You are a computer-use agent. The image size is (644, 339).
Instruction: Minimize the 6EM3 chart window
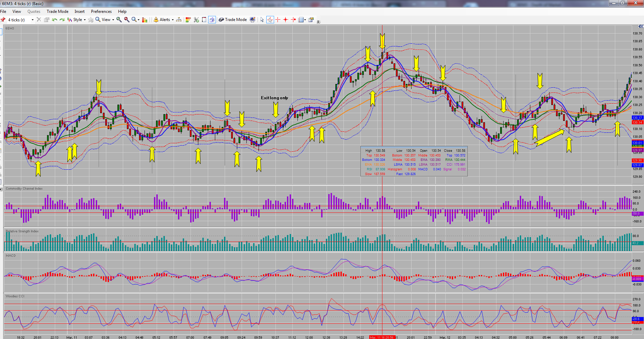[613, 3]
